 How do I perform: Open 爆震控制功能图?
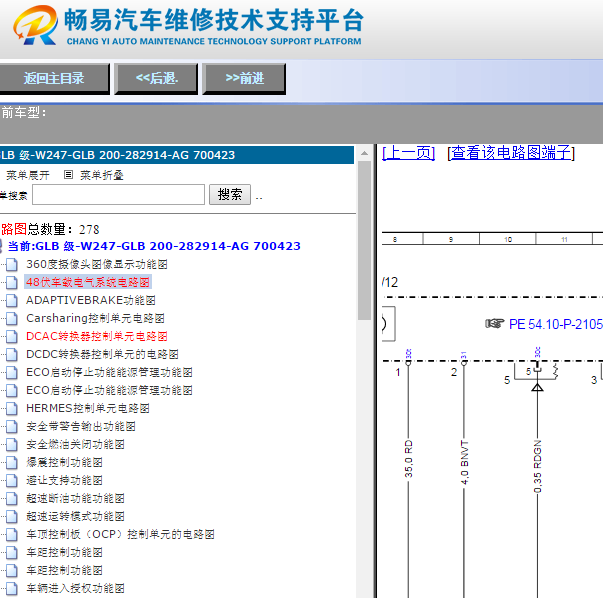click(64, 462)
